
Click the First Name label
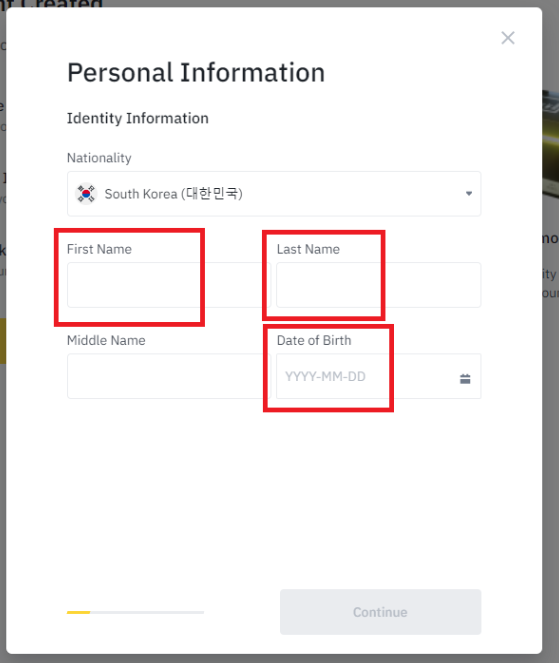click(99, 249)
